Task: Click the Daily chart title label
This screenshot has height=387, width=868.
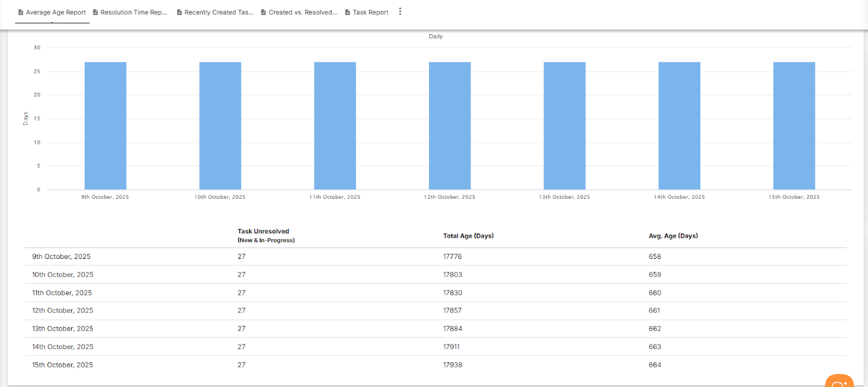Action: coord(436,36)
